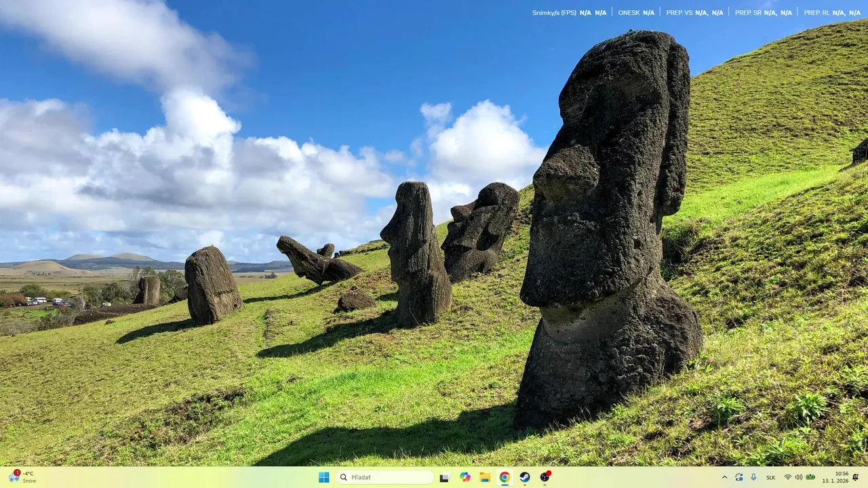Click the Snímky/s (FPS) overlay readout
The height and width of the screenshot is (488, 868).
point(569,12)
